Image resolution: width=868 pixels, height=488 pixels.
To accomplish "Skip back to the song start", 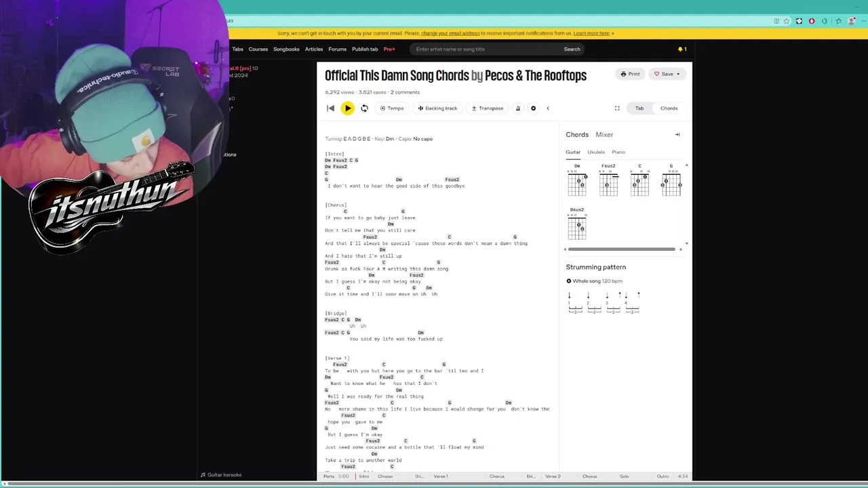I will [x=331, y=108].
